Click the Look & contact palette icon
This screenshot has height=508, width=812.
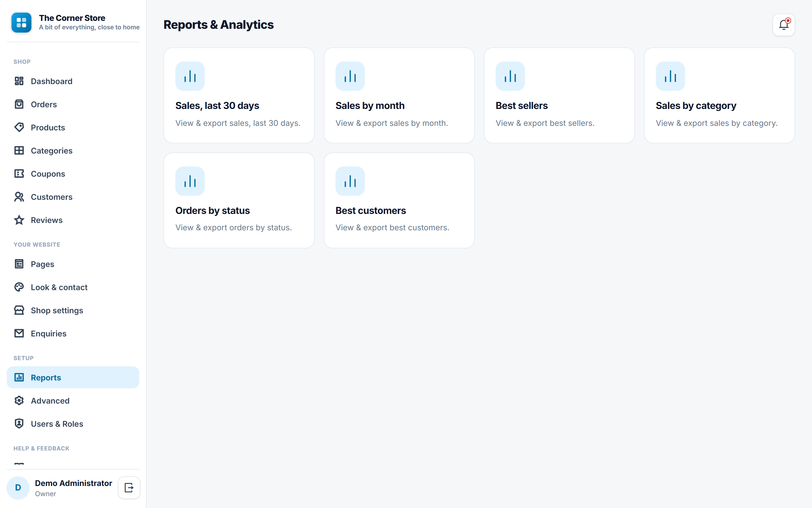click(19, 287)
